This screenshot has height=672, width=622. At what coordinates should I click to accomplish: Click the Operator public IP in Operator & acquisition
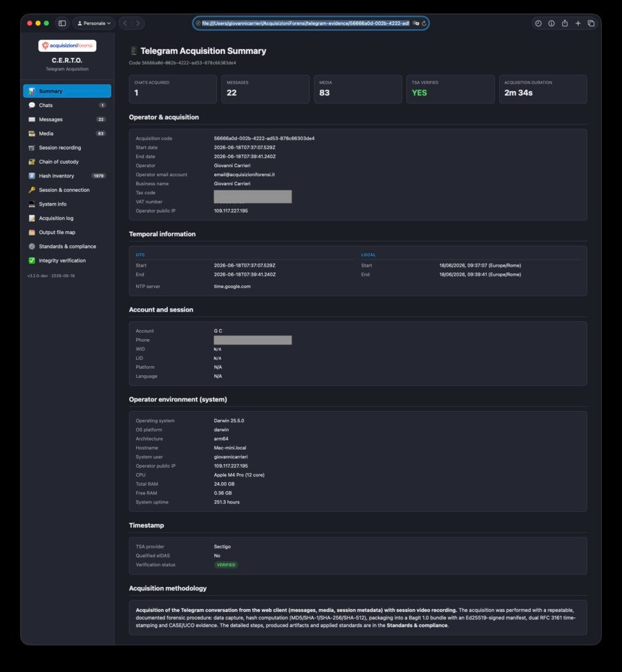(231, 211)
